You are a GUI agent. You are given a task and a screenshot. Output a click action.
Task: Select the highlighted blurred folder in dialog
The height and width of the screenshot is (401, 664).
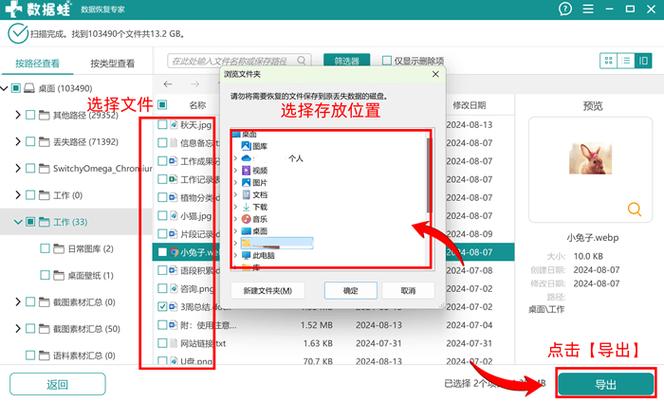277,243
